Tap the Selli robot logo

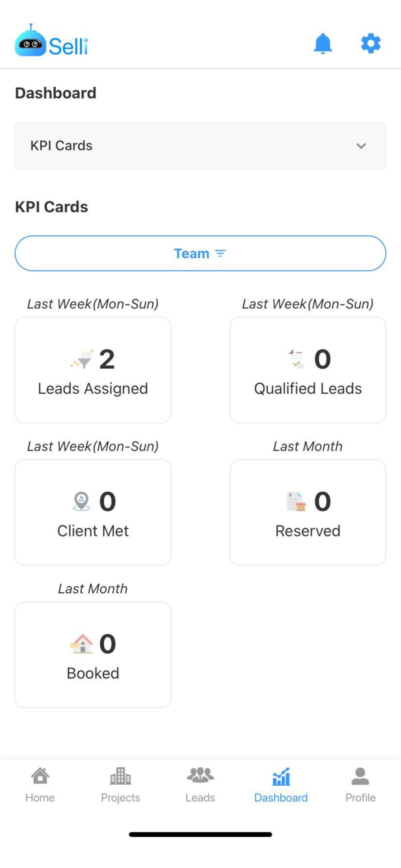point(30,42)
